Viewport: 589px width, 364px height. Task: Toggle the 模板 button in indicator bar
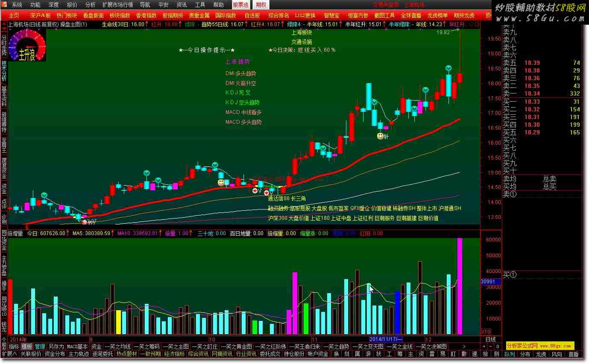(x=26, y=347)
